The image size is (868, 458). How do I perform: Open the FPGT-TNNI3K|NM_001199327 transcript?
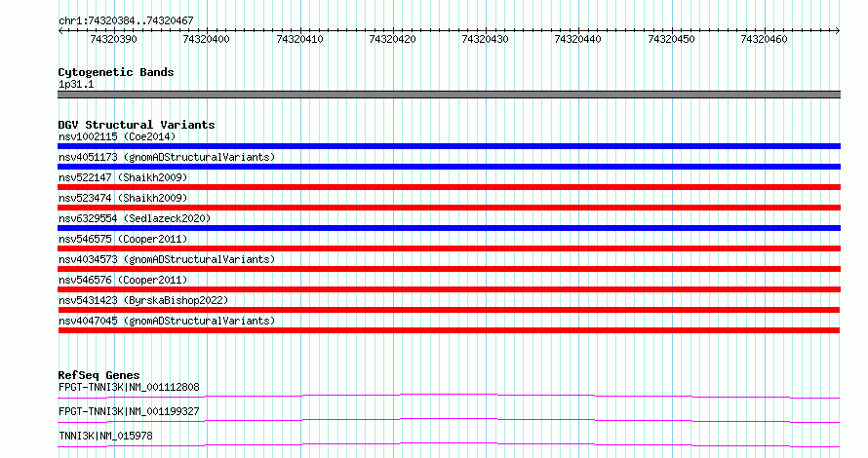coord(129,411)
